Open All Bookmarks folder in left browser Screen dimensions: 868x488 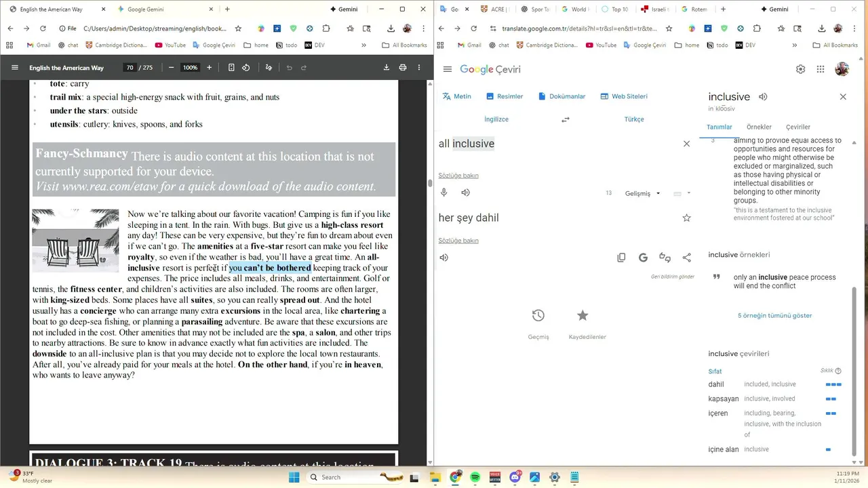pos(404,45)
